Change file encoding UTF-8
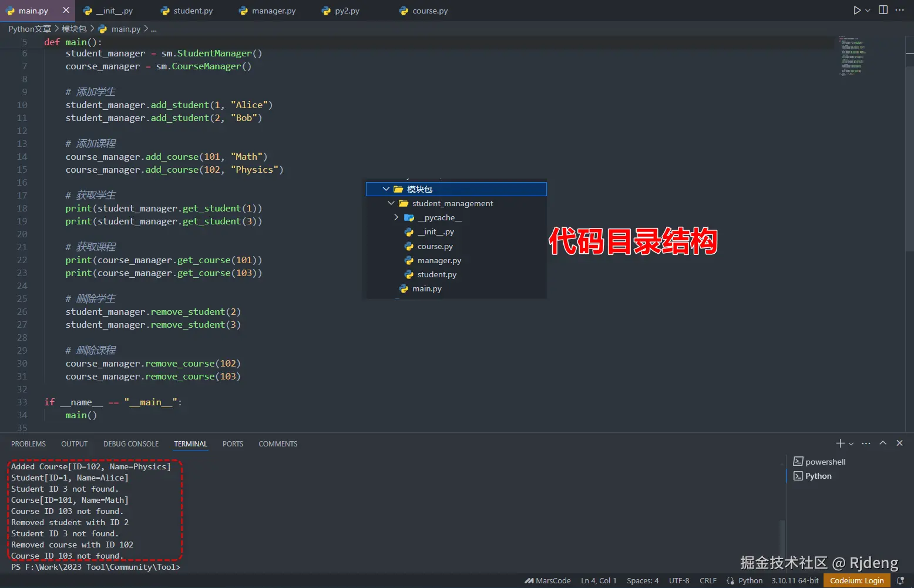 coord(679,580)
